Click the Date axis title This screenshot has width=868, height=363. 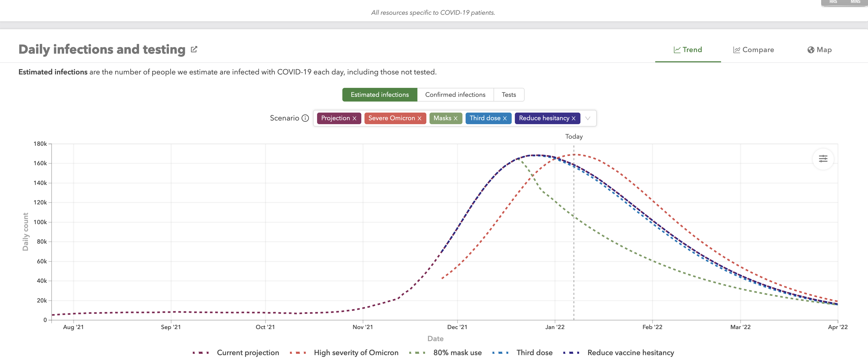[x=435, y=339]
